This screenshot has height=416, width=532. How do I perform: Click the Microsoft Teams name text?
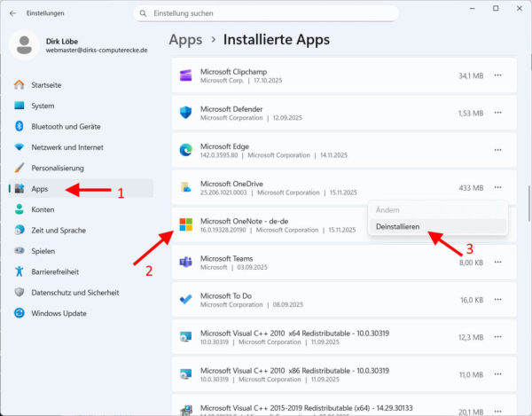pyautogui.click(x=226, y=258)
